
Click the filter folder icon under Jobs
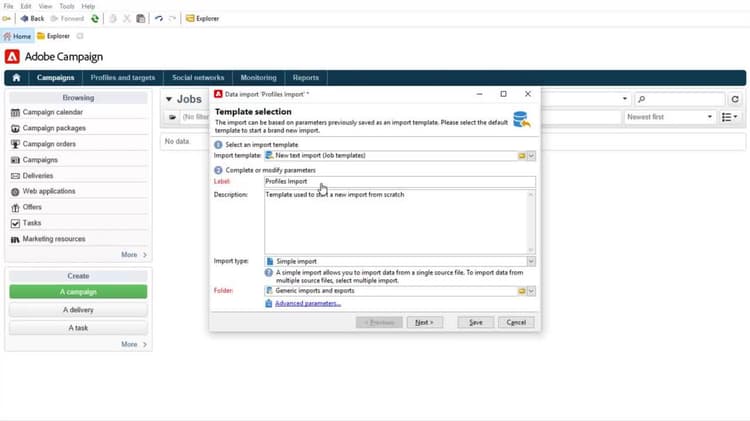[172, 117]
